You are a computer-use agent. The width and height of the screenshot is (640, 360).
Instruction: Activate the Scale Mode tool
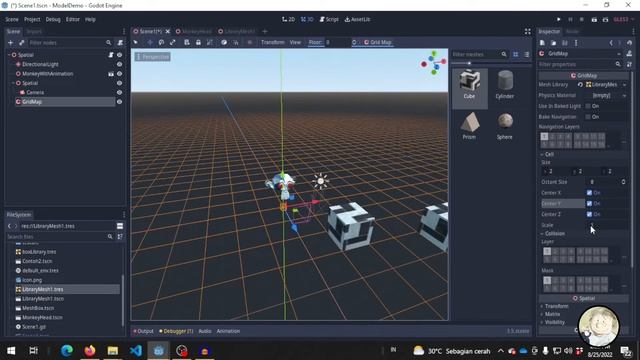pyautogui.click(x=173, y=42)
